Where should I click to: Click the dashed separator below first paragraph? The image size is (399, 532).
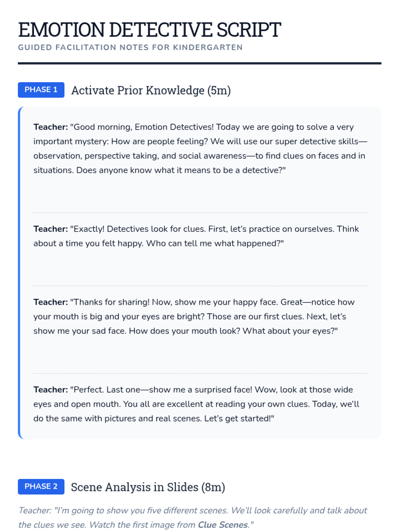pyautogui.click(x=200, y=212)
